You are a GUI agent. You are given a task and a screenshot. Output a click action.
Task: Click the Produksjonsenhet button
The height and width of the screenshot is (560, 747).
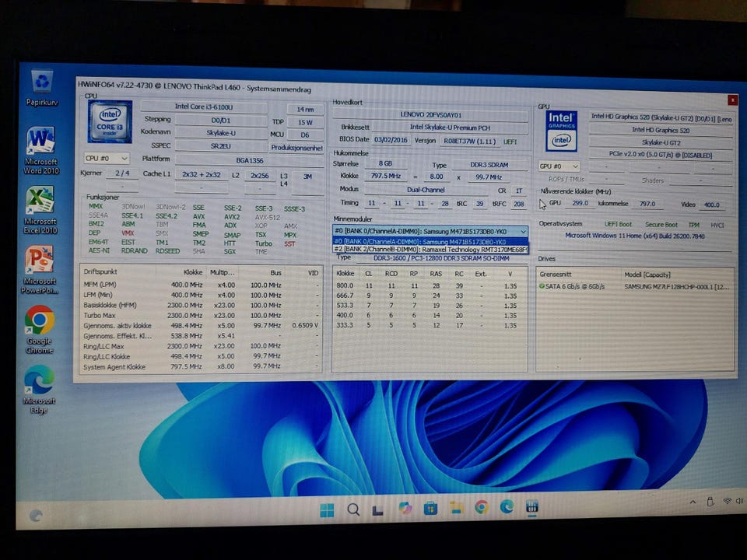[x=296, y=148]
